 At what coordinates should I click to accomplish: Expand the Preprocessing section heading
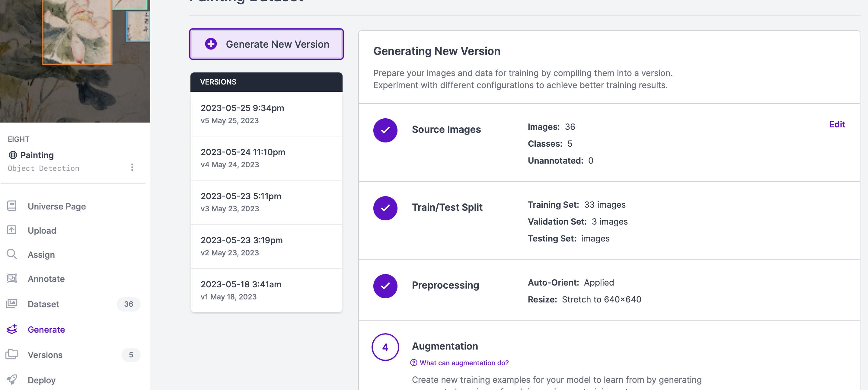click(445, 285)
